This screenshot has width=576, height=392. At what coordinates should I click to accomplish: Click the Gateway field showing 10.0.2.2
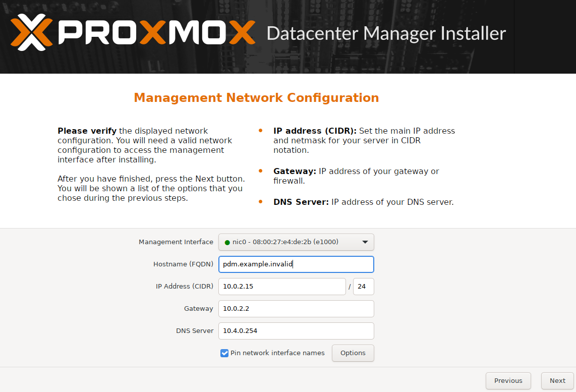click(x=296, y=309)
